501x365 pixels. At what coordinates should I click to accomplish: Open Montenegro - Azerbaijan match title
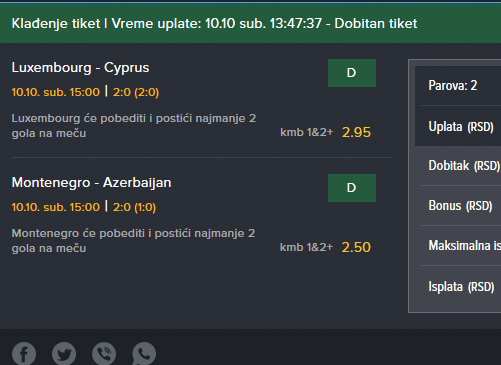[x=91, y=183]
